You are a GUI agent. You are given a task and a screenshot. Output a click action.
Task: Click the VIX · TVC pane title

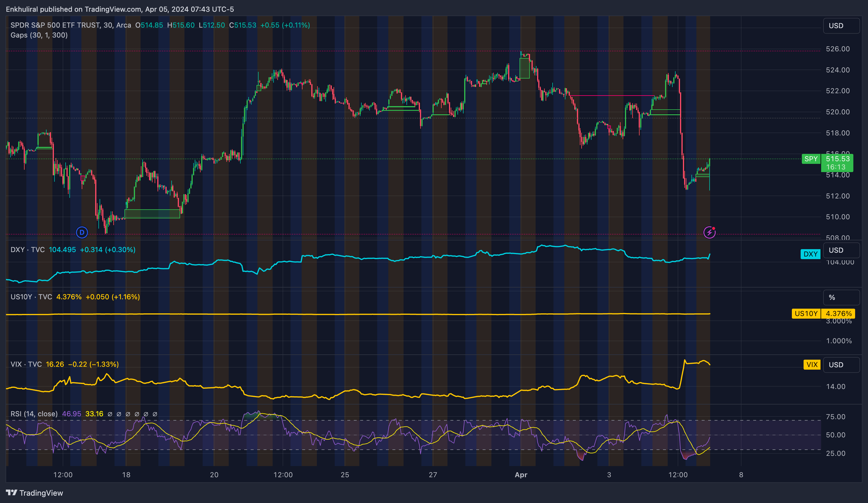(26, 364)
